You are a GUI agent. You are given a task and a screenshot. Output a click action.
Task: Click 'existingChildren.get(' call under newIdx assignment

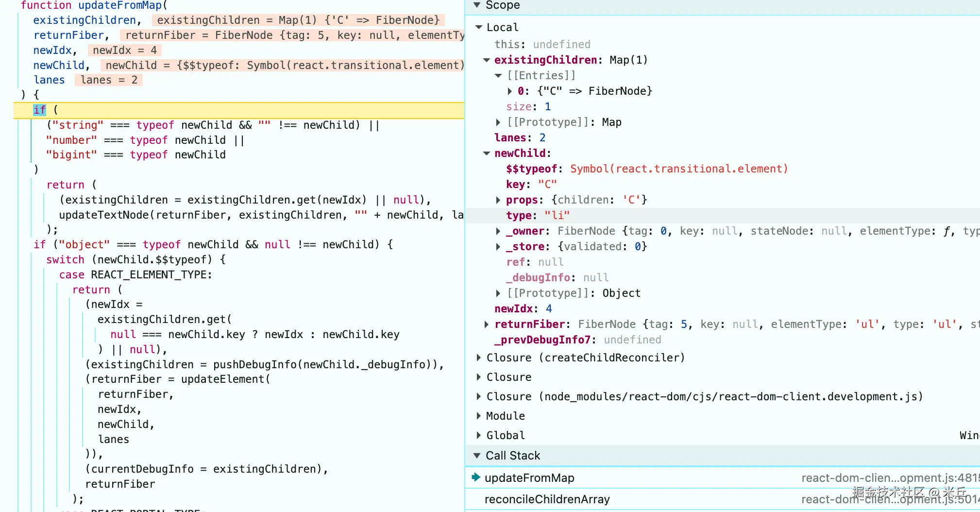165,319
